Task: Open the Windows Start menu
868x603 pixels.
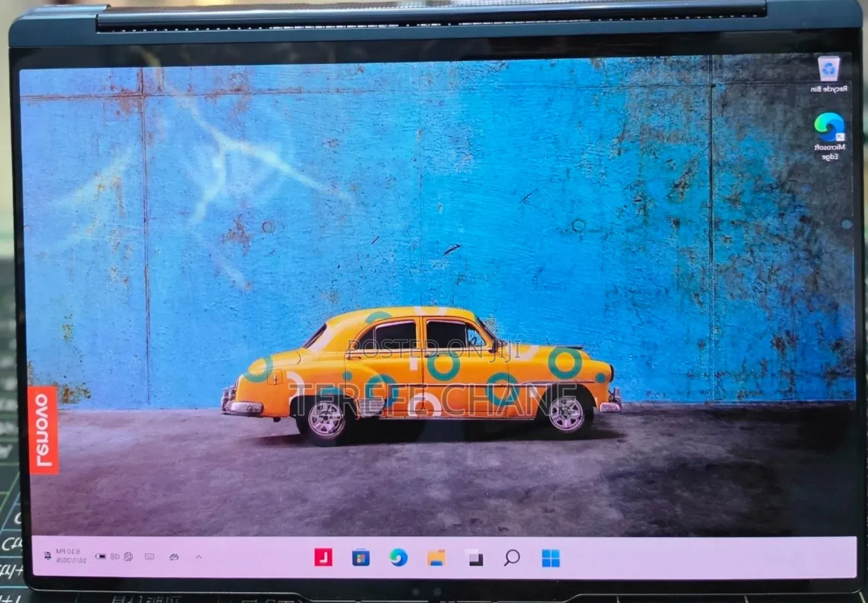Action: [x=551, y=558]
